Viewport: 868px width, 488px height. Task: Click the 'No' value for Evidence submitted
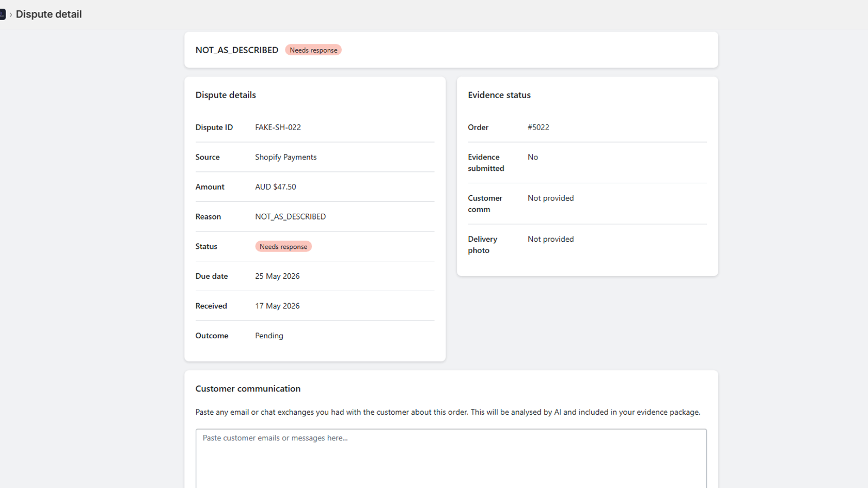533,157
